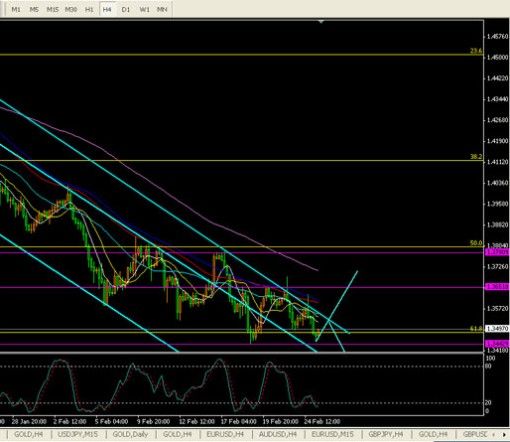
Task: Change chart to W1 weekly period
Action: [x=144, y=10]
